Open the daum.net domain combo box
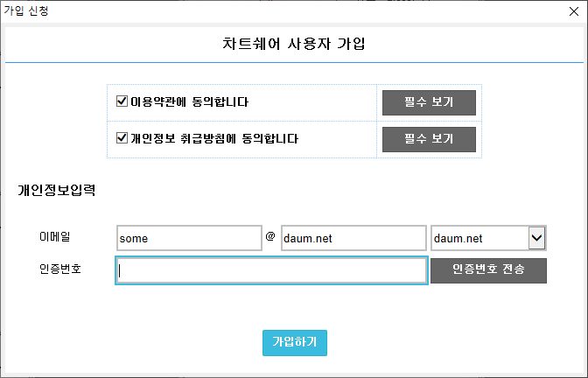Viewport: 588px width, 378px height. (479, 238)
